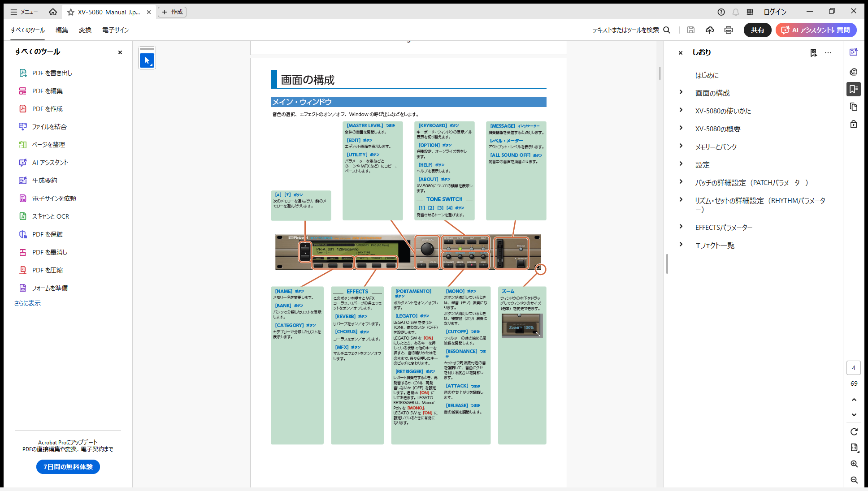868x491 pixels.
Task: Open the bookmarks panel icon in right rail
Action: coord(853,89)
